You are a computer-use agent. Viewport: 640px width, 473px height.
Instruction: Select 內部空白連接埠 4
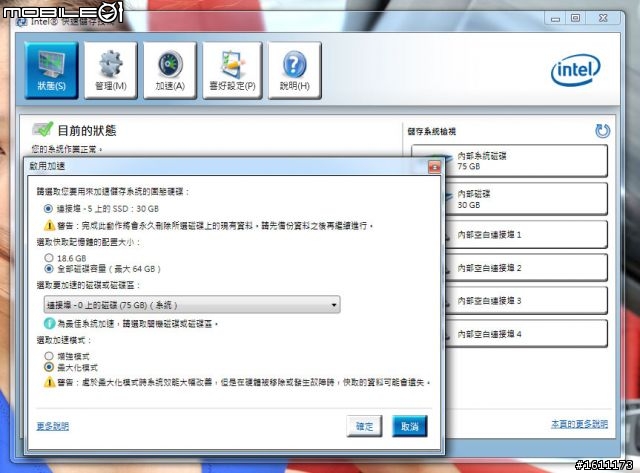[525, 334]
